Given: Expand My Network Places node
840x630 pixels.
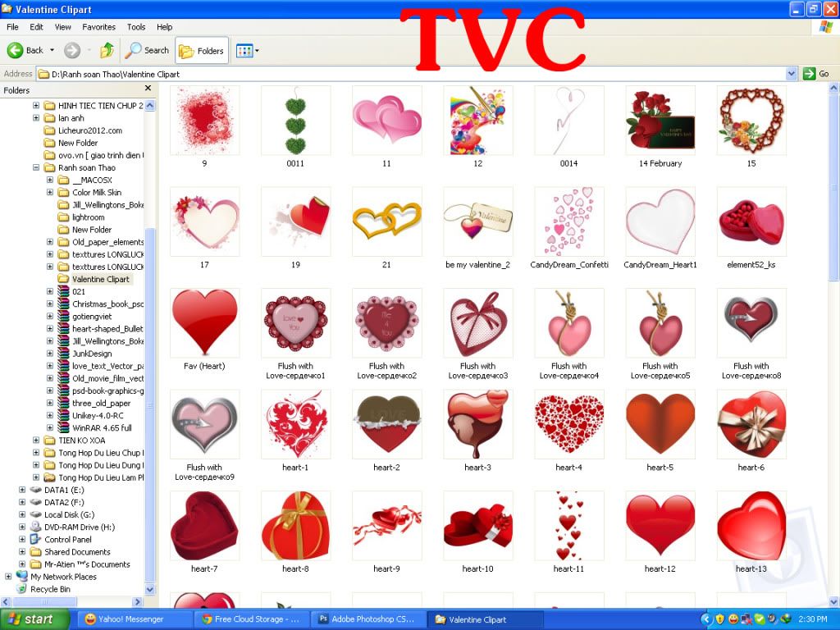Looking at the screenshot, I should pos(8,577).
